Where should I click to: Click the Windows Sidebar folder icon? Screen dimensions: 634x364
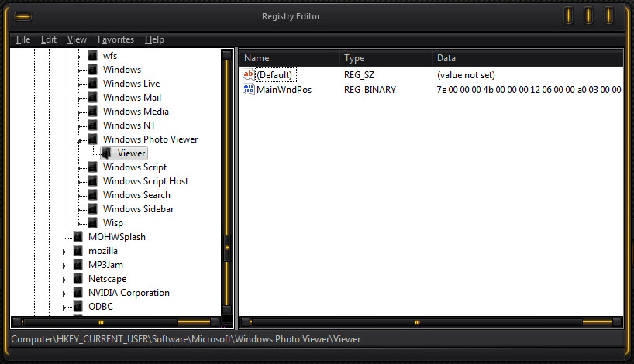point(92,209)
